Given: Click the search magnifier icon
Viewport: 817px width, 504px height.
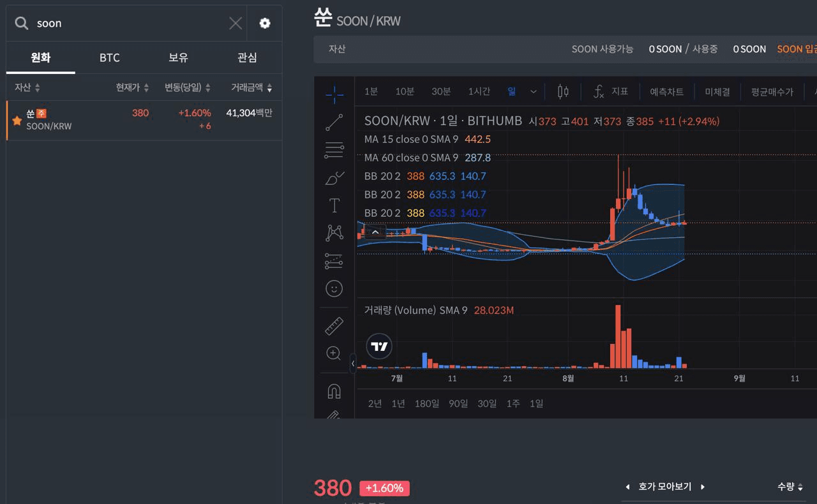Looking at the screenshot, I should tap(22, 23).
